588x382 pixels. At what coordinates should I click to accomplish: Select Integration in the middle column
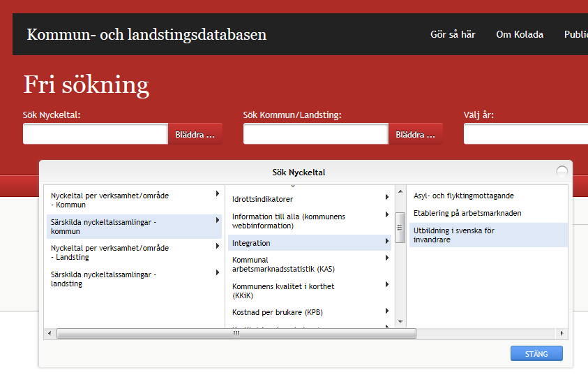click(310, 243)
